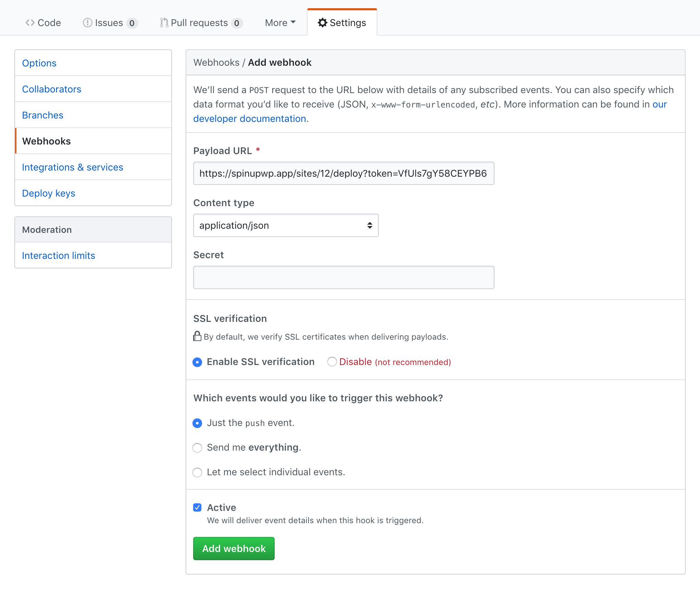
Task: Click the Secret label
Action: click(x=209, y=255)
